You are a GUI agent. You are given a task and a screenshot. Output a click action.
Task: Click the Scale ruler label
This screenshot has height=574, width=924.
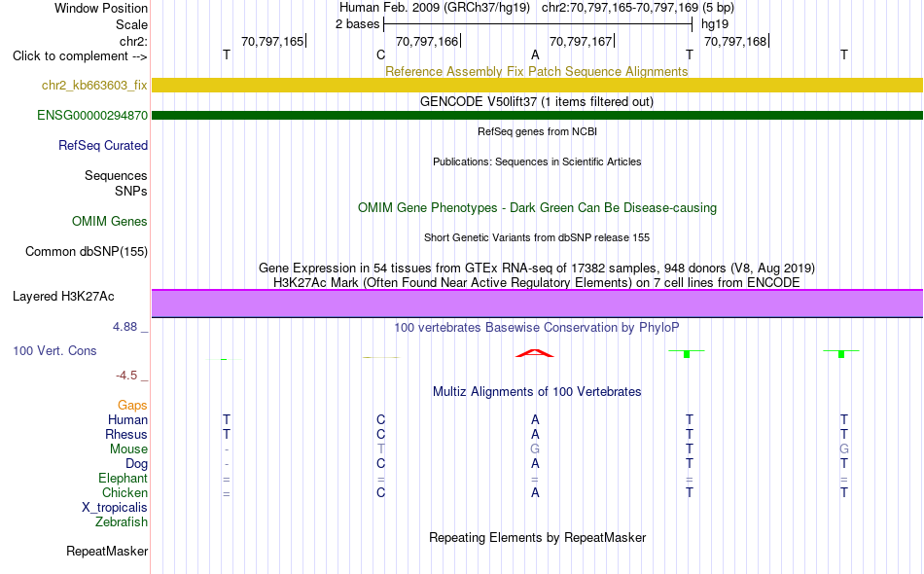point(132,24)
